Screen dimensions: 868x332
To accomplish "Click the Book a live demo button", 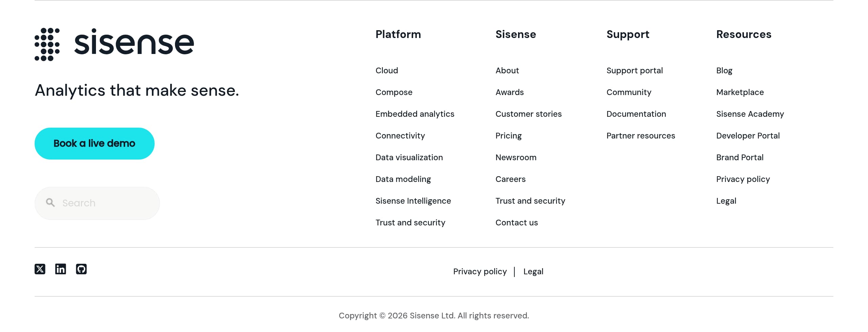I will (94, 143).
